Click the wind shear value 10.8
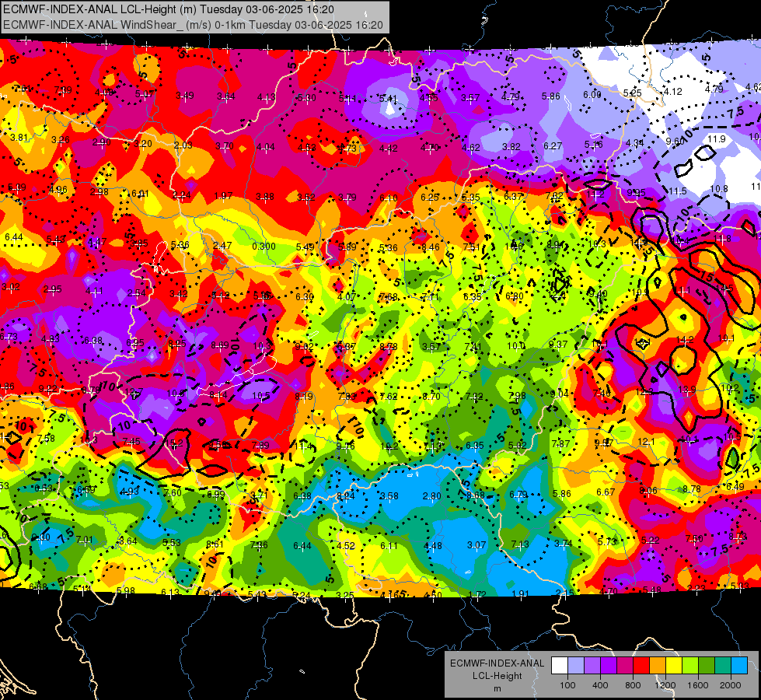The width and height of the screenshot is (761, 700). click(719, 189)
